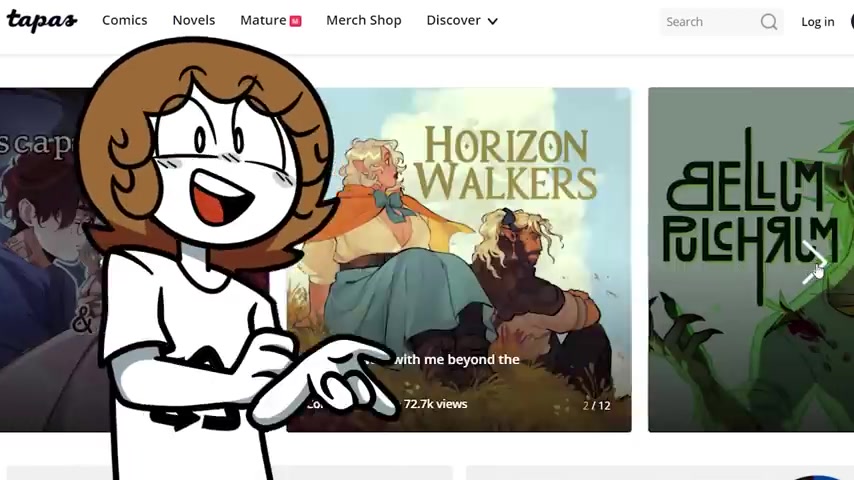854x480 pixels.
Task: Click the 72.7k views text
Action: [435, 404]
